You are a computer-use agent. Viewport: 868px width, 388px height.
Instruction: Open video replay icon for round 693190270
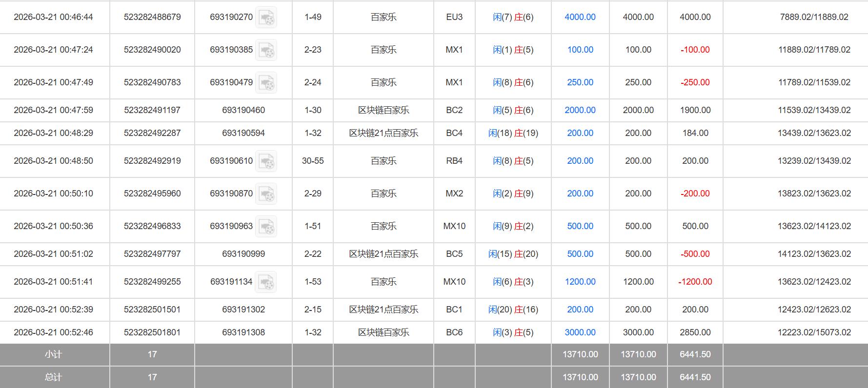(266, 18)
